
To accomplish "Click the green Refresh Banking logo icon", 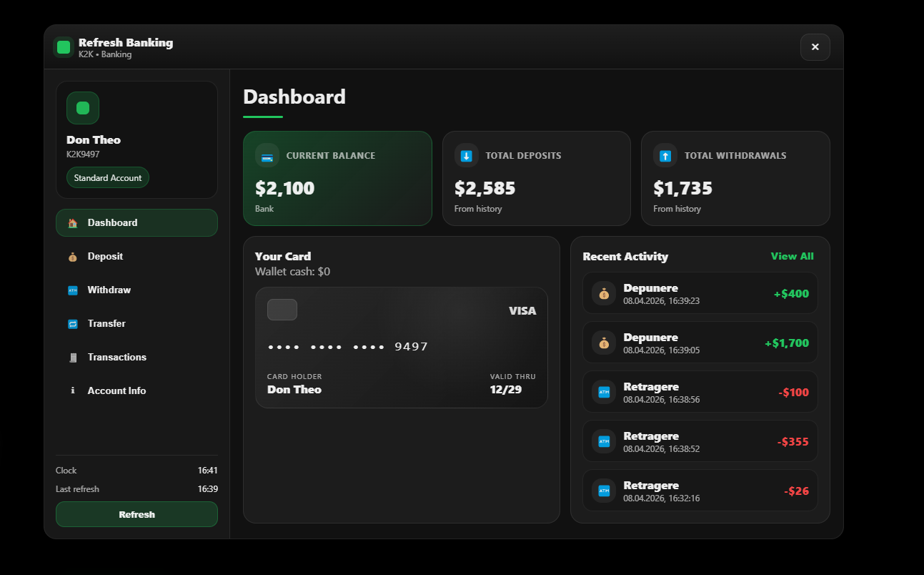I will pyautogui.click(x=64, y=47).
